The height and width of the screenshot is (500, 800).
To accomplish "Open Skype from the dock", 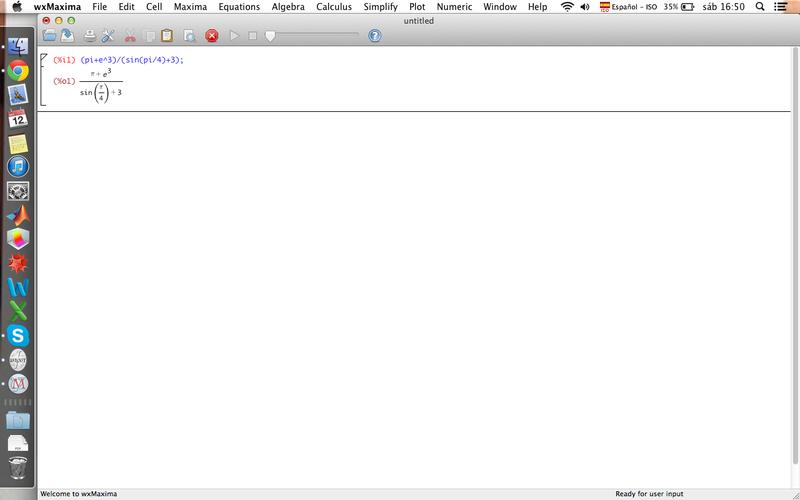I will (17, 335).
